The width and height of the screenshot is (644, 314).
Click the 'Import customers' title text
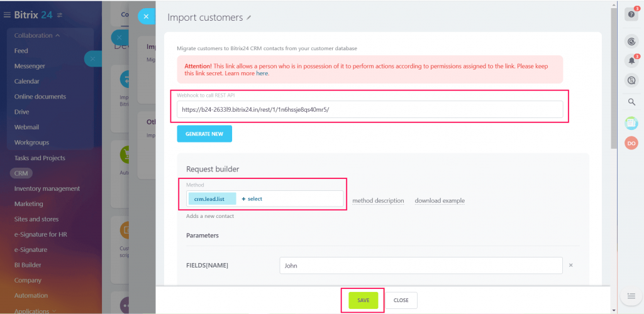pos(206,18)
